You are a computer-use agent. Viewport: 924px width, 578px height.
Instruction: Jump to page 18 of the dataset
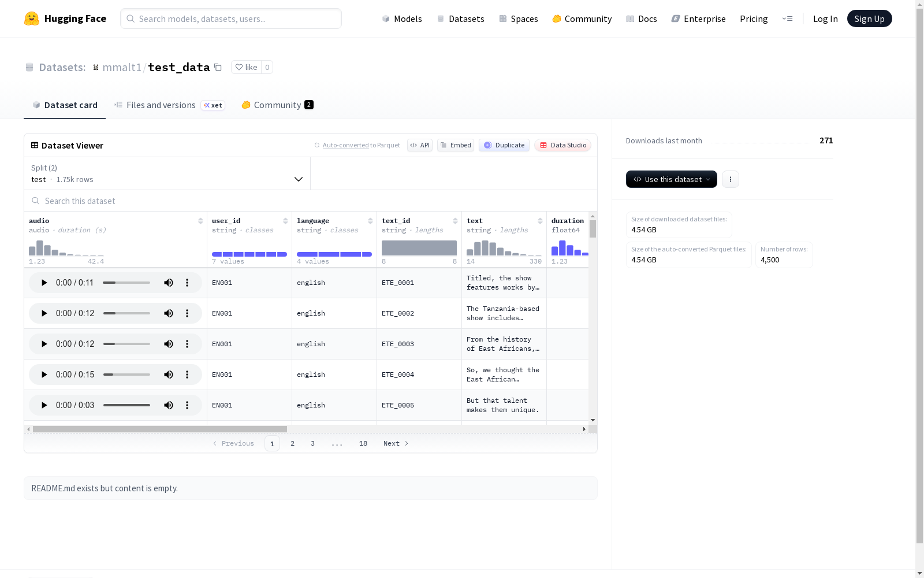[x=363, y=443]
